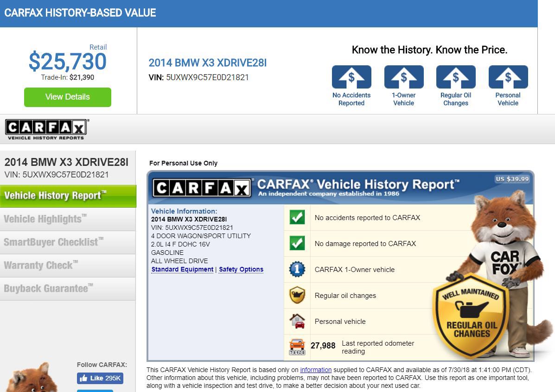Click the No Accidents Reported value icon

pyautogui.click(x=351, y=77)
